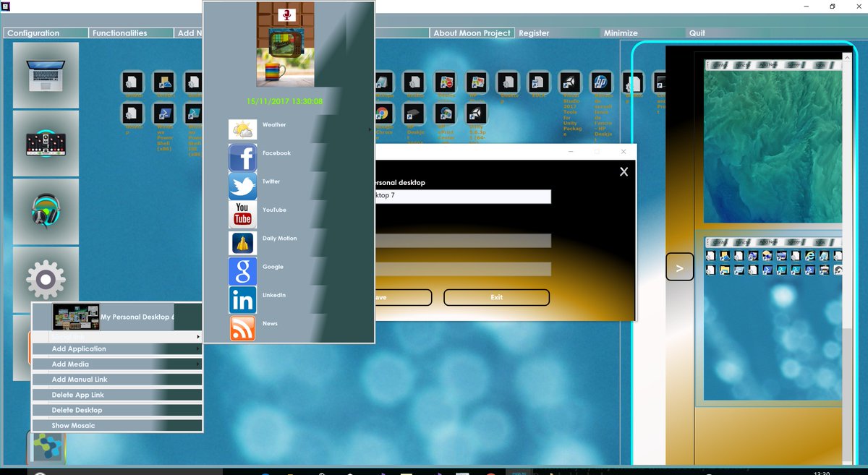Click the Exit button in the desktop dialog
This screenshot has height=475, width=868.
point(496,297)
